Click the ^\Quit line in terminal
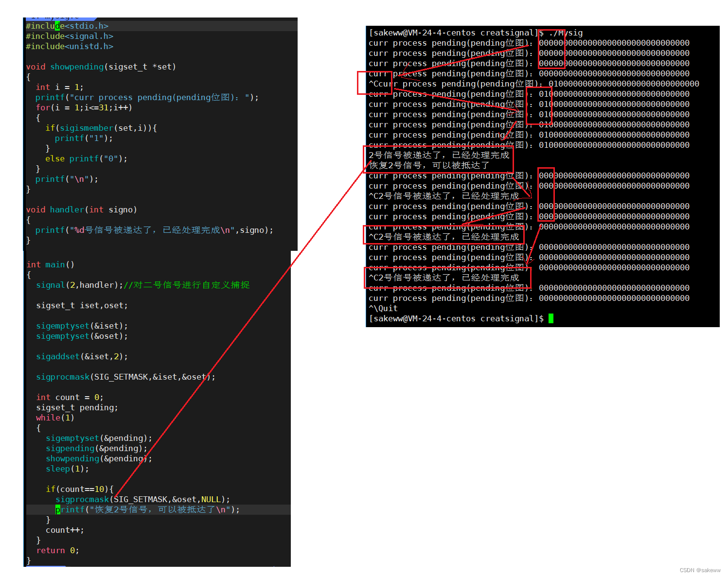Image resolution: width=728 pixels, height=577 pixels. (x=383, y=308)
